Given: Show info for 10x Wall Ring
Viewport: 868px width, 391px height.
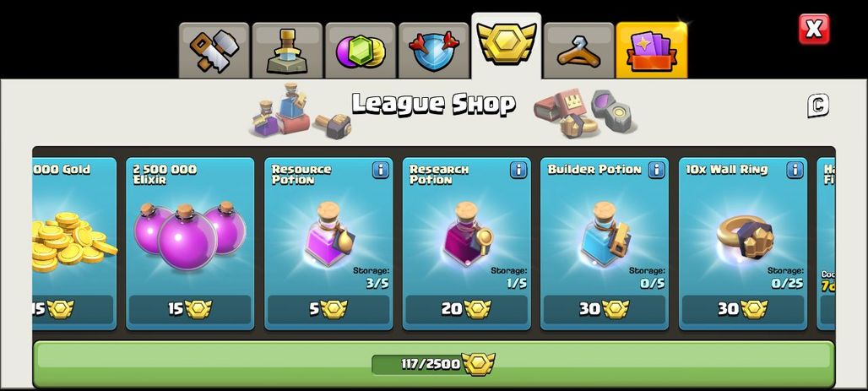Looking at the screenshot, I should 795,170.
